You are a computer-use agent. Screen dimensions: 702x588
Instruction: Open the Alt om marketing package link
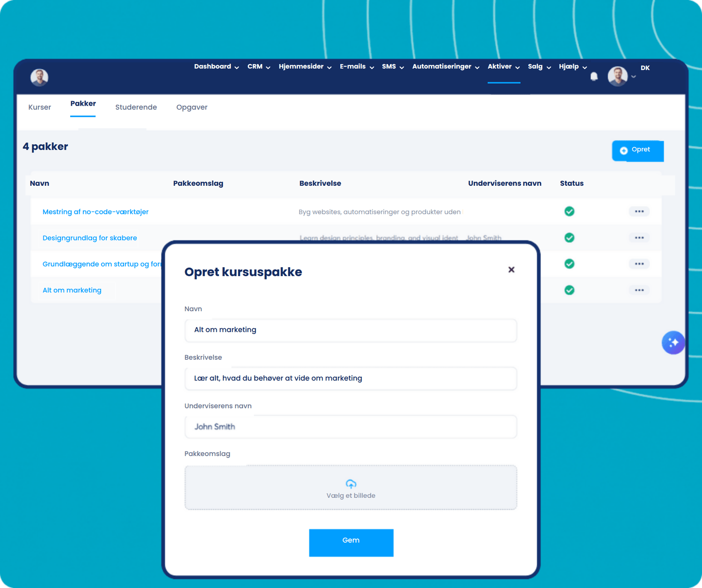click(x=72, y=290)
